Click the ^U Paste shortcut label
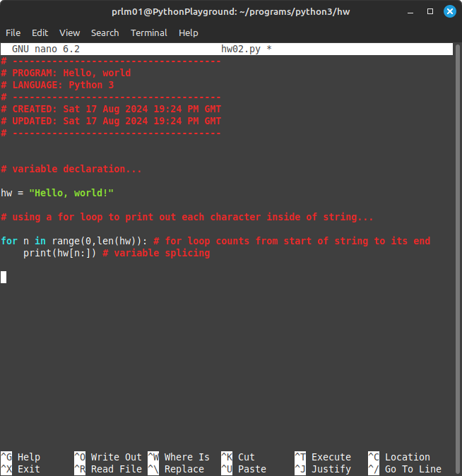462x476 pixels. [244, 469]
